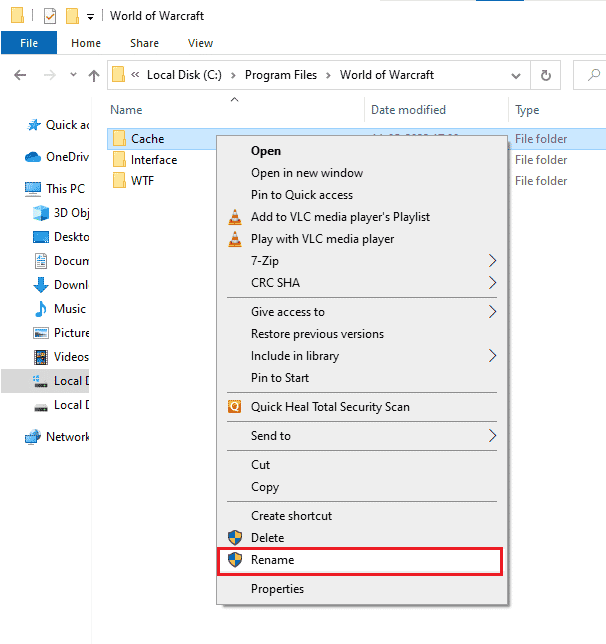Click the Network icon in navigation pane
606x644 pixels.
click(x=33, y=437)
